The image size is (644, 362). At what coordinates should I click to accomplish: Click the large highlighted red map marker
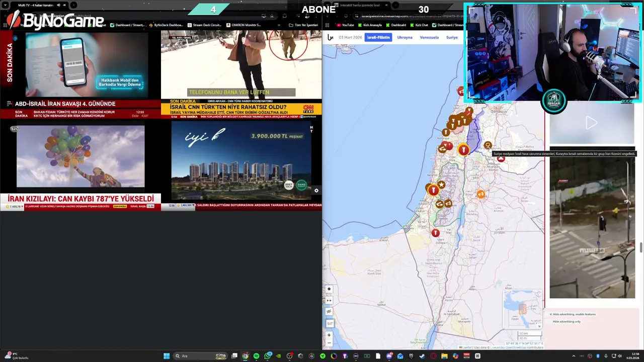click(463, 149)
